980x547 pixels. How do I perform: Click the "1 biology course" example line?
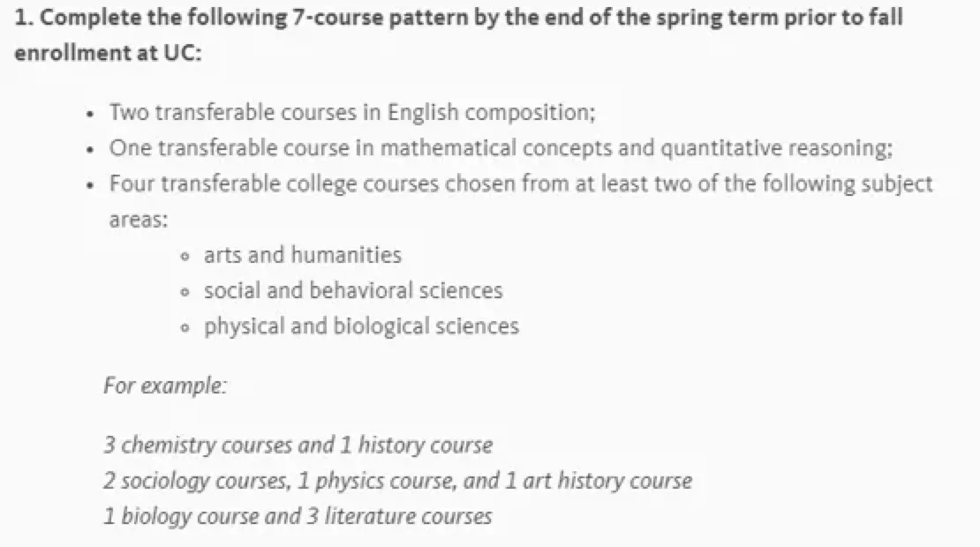pos(298,516)
